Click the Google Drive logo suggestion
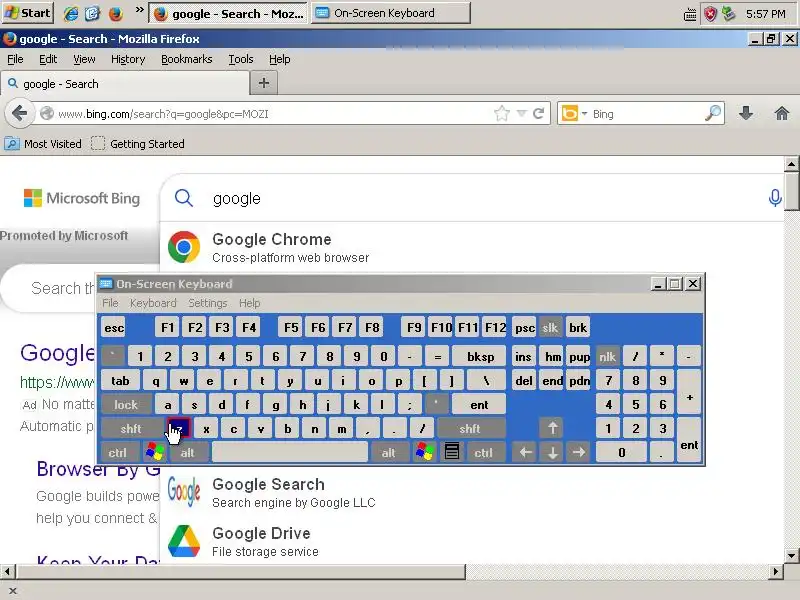The image size is (800, 600). 184,541
